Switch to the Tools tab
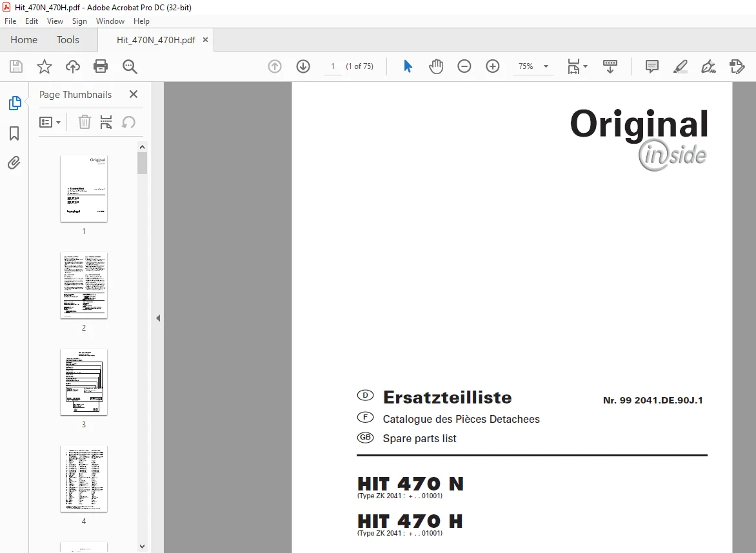The height and width of the screenshot is (553, 756). click(68, 40)
